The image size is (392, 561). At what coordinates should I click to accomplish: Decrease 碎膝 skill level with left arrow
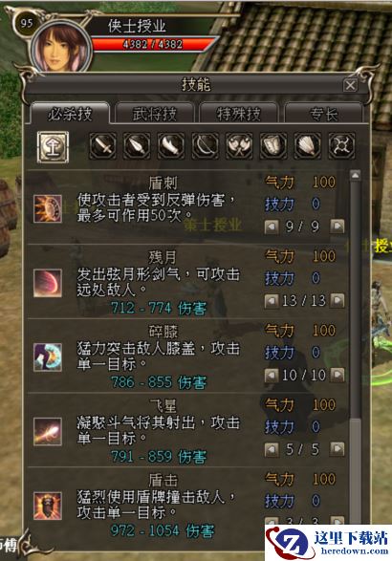(272, 375)
